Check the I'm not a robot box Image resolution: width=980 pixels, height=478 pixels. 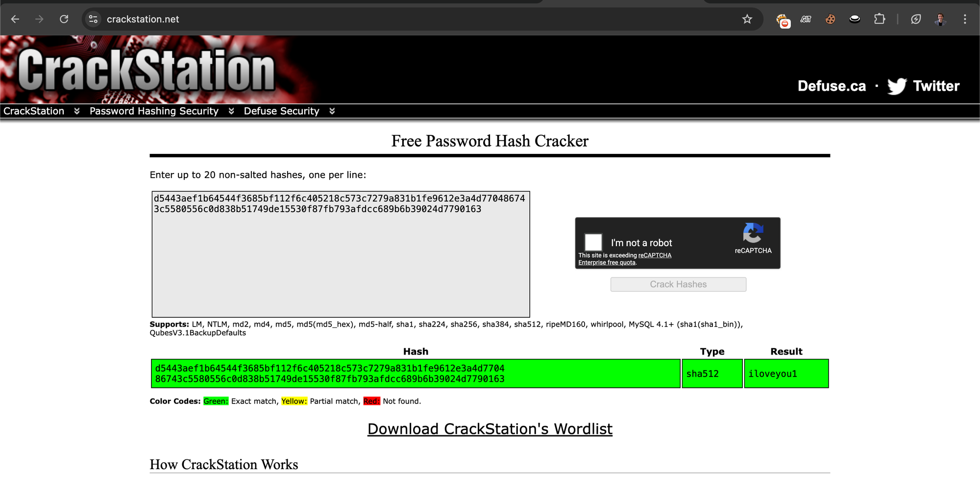click(593, 242)
